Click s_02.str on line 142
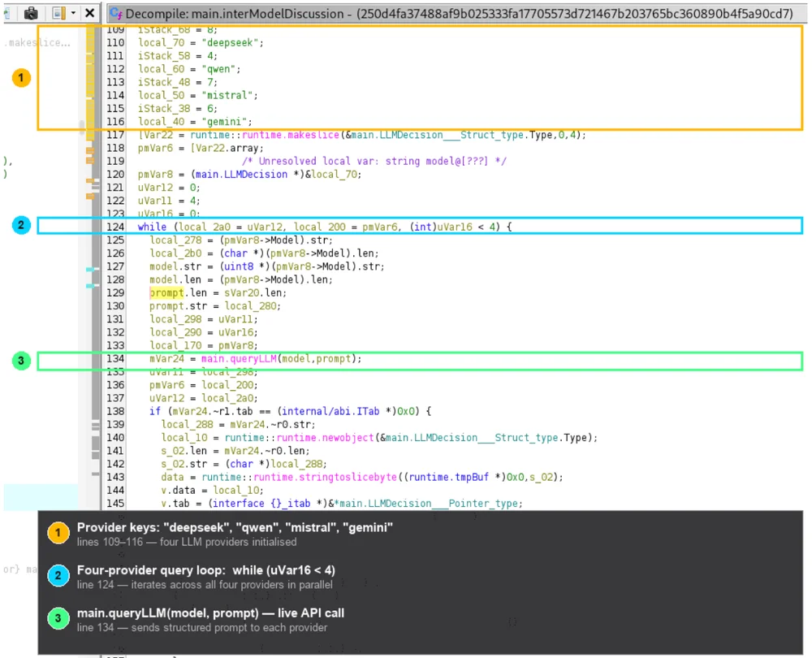 pyautogui.click(x=184, y=464)
